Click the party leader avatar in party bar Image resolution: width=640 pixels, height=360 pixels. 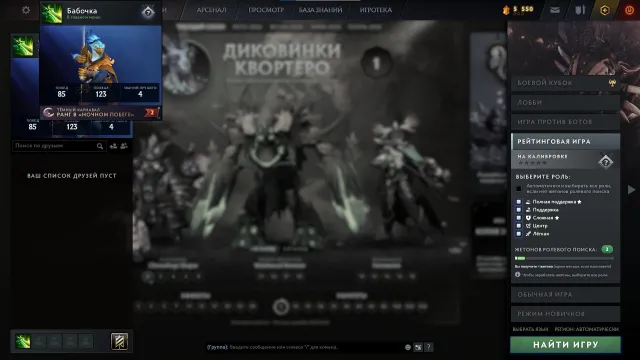coord(23,341)
